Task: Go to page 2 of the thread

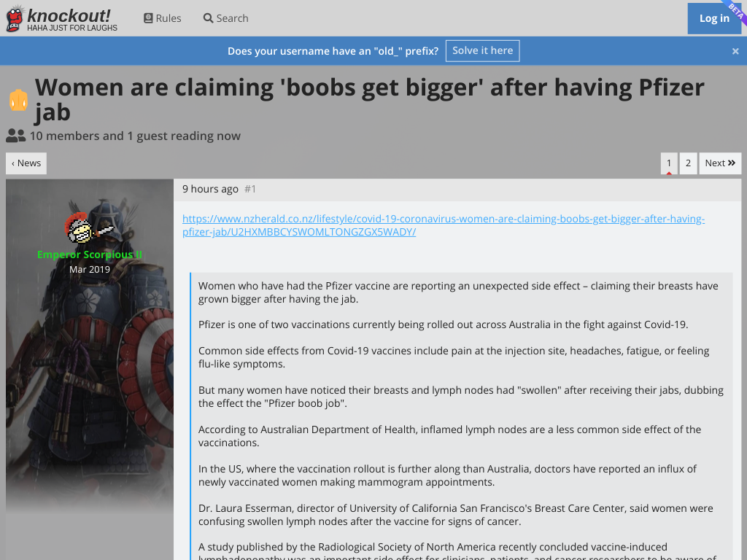Action: (x=688, y=163)
